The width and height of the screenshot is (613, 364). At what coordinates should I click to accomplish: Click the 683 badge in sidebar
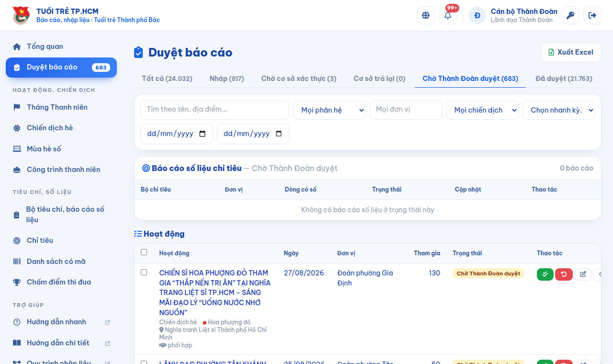click(x=101, y=68)
